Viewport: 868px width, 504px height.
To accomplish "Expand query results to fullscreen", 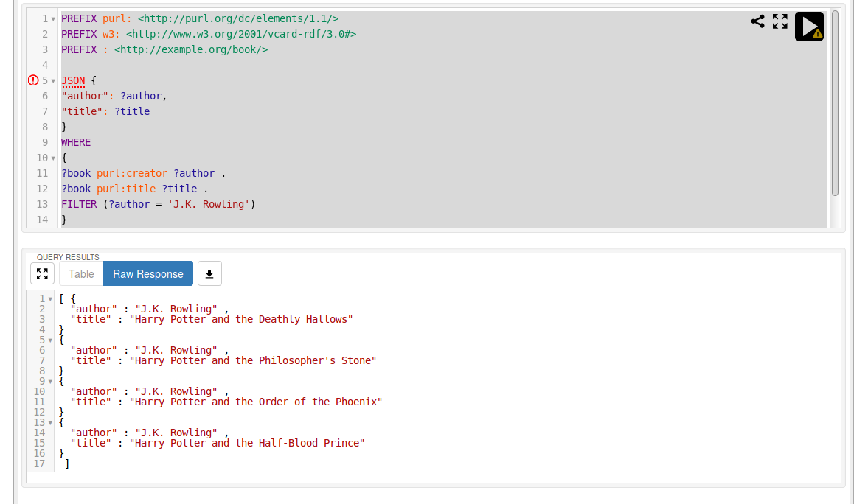I will coord(42,273).
